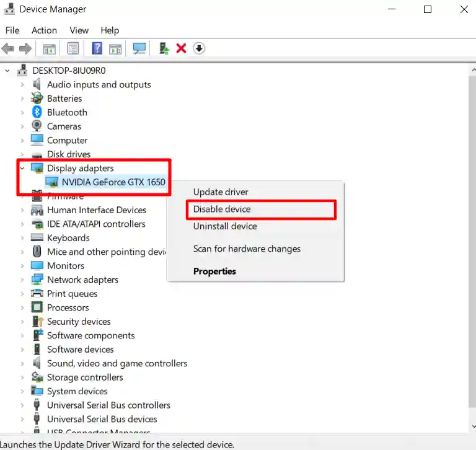Click the Mice and other pointing devices icon

click(37, 252)
